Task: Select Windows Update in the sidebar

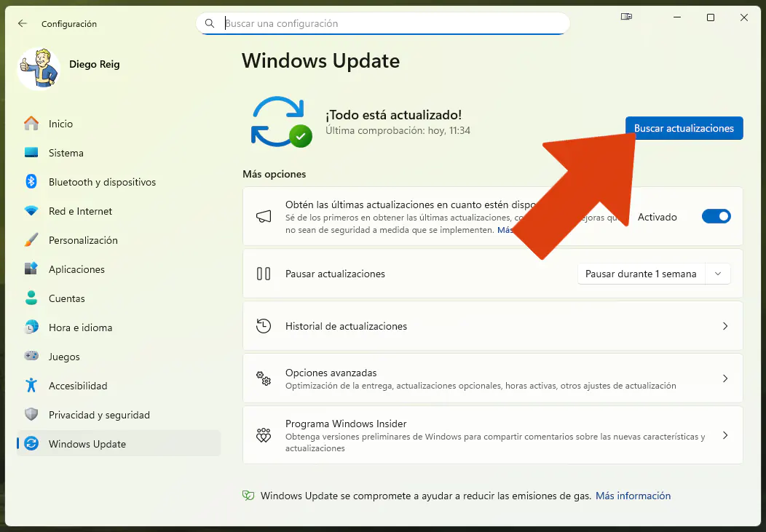Action: [x=87, y=443]
